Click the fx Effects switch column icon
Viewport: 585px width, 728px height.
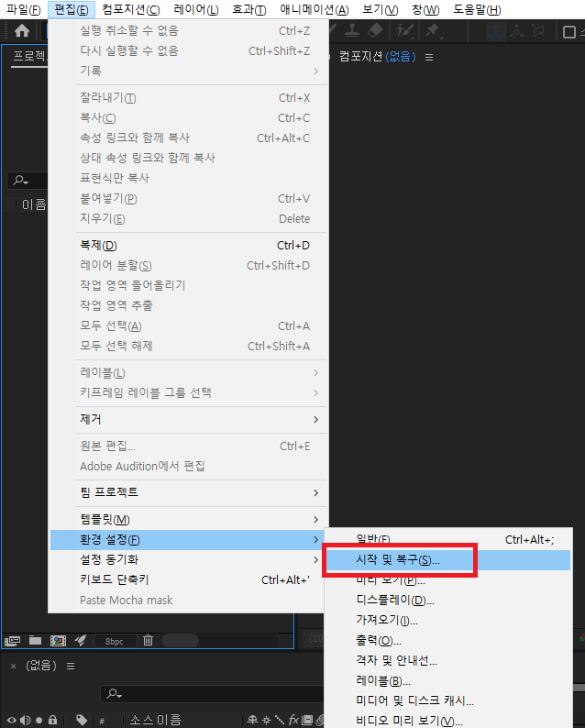coord(293,720)
